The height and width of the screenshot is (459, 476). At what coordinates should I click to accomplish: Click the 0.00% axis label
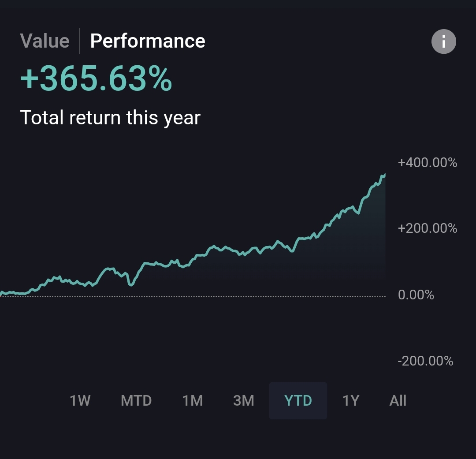tap(416, 295)
